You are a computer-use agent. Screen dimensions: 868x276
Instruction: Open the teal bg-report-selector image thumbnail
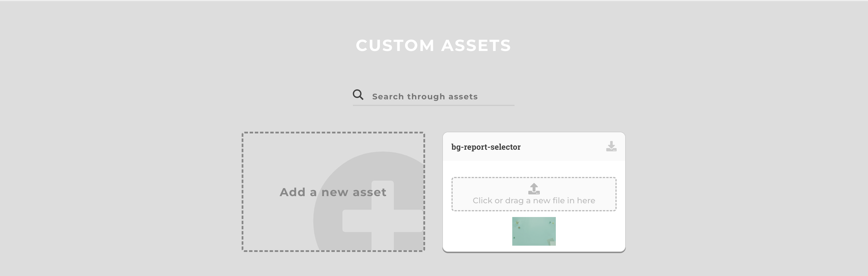coord(534,231)
